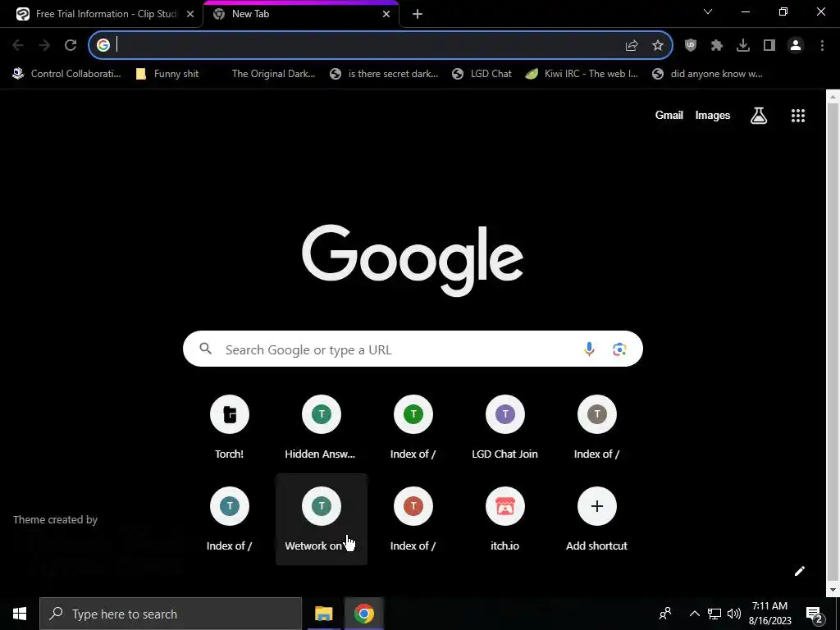840x630 pixels.
Task: Open the itch.io shortcut
Action: click(x=504, y=519)
